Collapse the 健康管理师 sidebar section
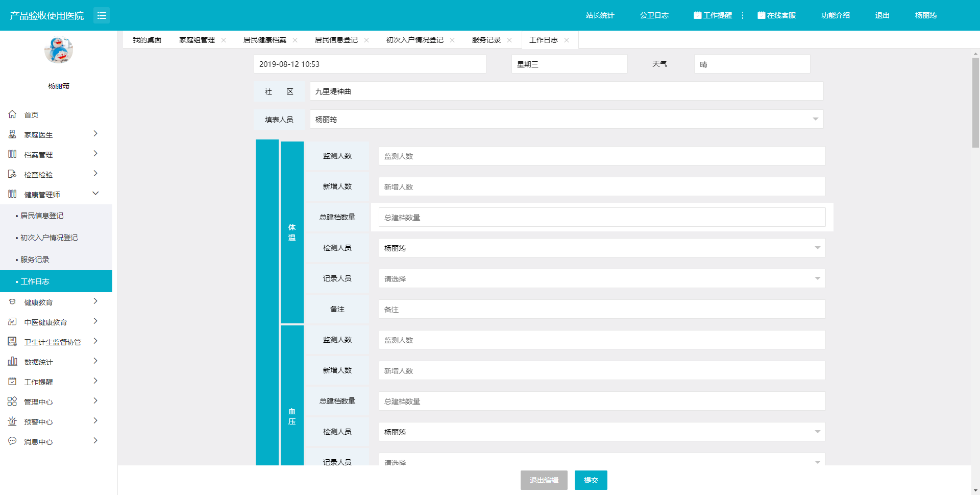The height and width of the screenshot is (495, 980). (95, 194)
